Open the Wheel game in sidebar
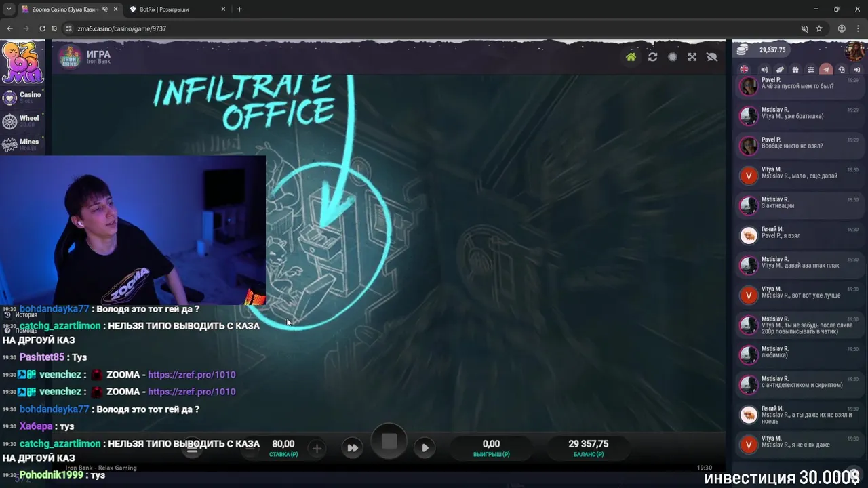 point(22,121)
